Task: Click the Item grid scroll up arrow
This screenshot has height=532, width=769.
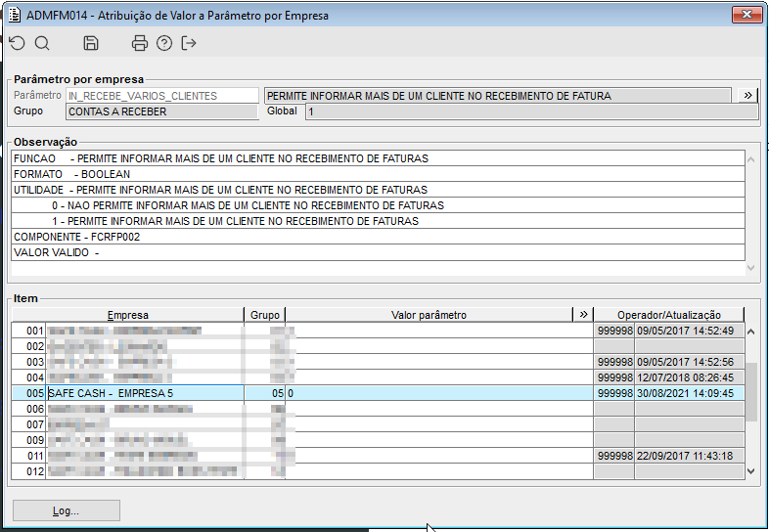Action: [x=750, y=332]
